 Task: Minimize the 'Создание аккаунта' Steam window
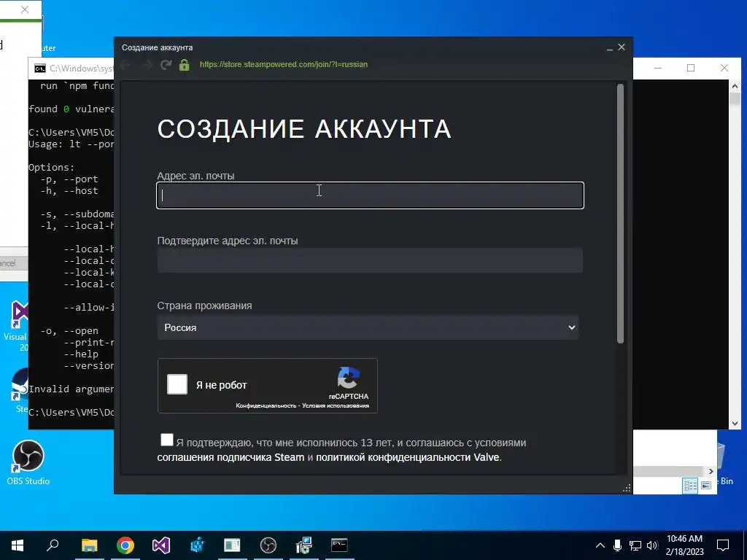coord(610,47)
